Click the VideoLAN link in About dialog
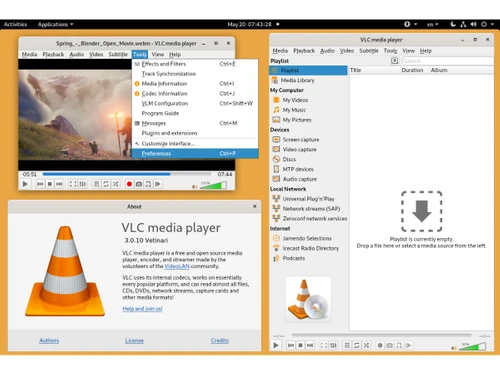Viewport: 500px width, 375px height. (177, 266)
